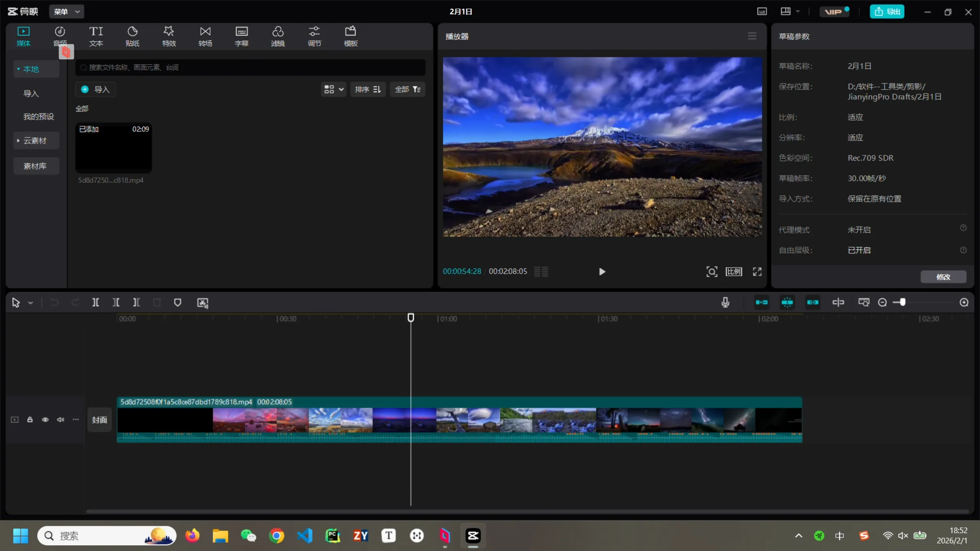Screen dimensions: 980x551
Task: Click the add marker shield icon
Action: [177, 303]
